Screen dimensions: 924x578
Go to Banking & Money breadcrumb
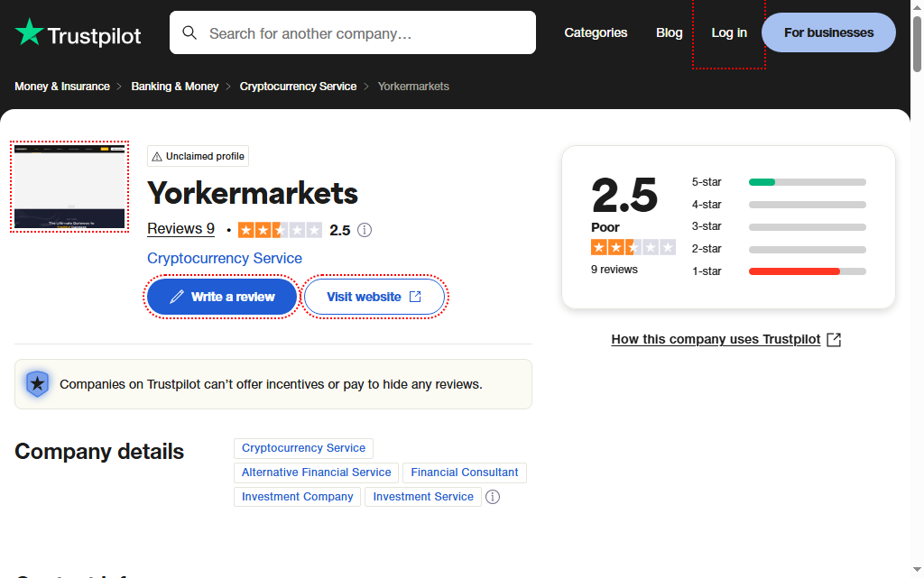(175, 87)
